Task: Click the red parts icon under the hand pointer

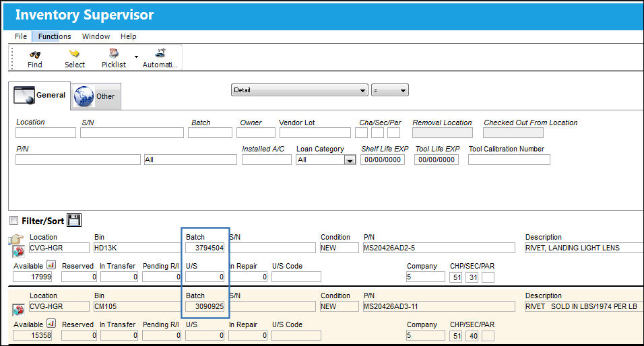Action: click(18, 251)
